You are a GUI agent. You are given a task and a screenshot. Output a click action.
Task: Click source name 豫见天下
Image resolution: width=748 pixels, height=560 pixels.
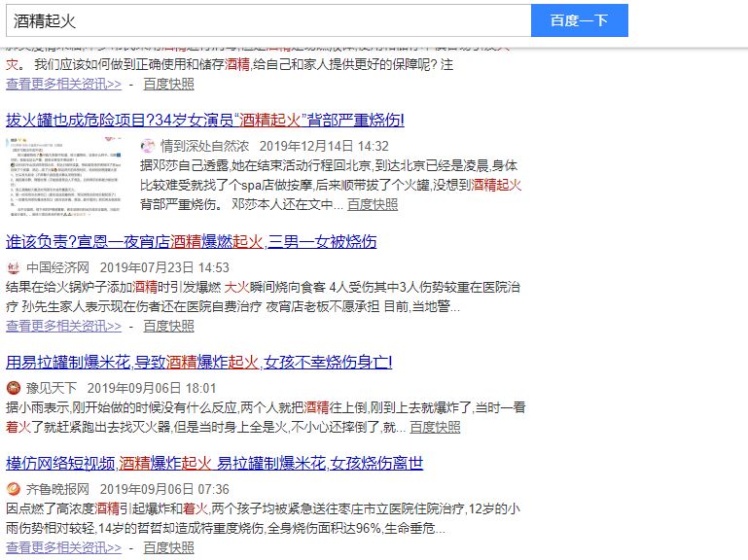pyautogui.click(x=52, y=388)
